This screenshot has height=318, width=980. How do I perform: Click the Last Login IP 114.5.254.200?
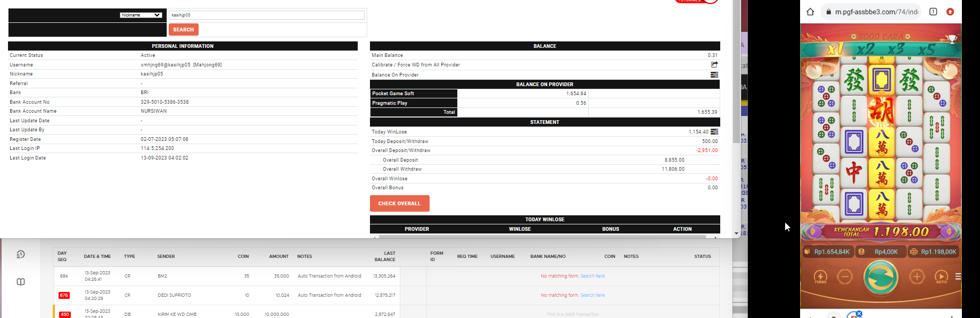click(157, 148)
